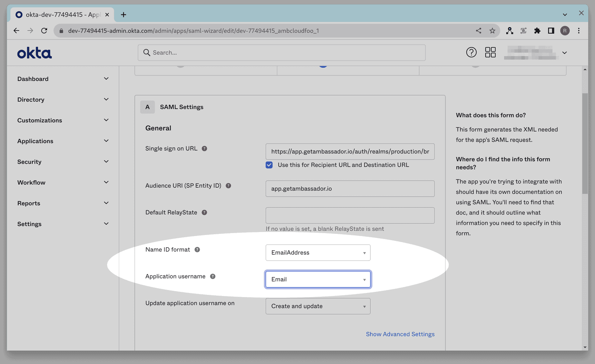Click the first extension icon in browser toolbar
The image size is (595, 364).
(x=509, y=30)
